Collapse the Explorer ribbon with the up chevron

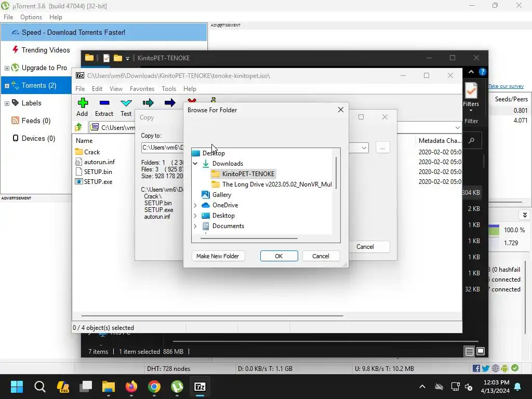(471, 72)
